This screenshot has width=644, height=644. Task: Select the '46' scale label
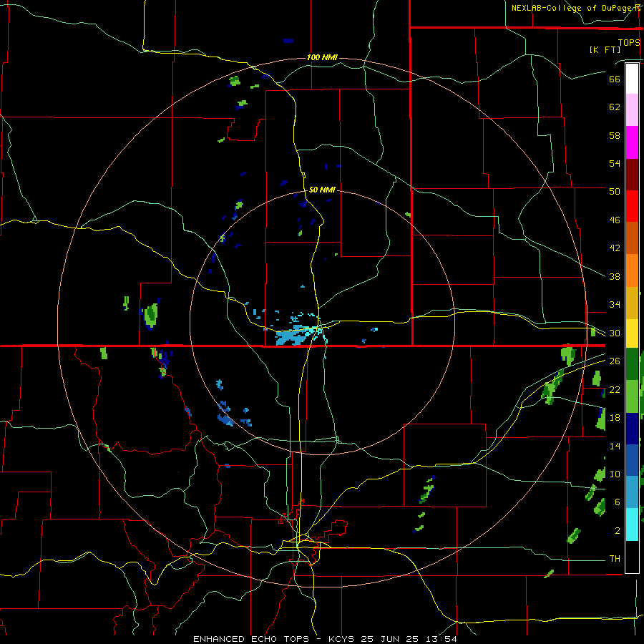pos(615,220)
